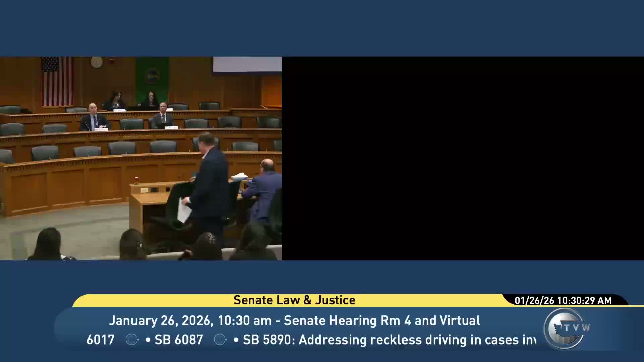The width and height of the screenshot is (644, 362).
Task: Click the SB 6087 ticker item
Action: click(x=178, y=340)
